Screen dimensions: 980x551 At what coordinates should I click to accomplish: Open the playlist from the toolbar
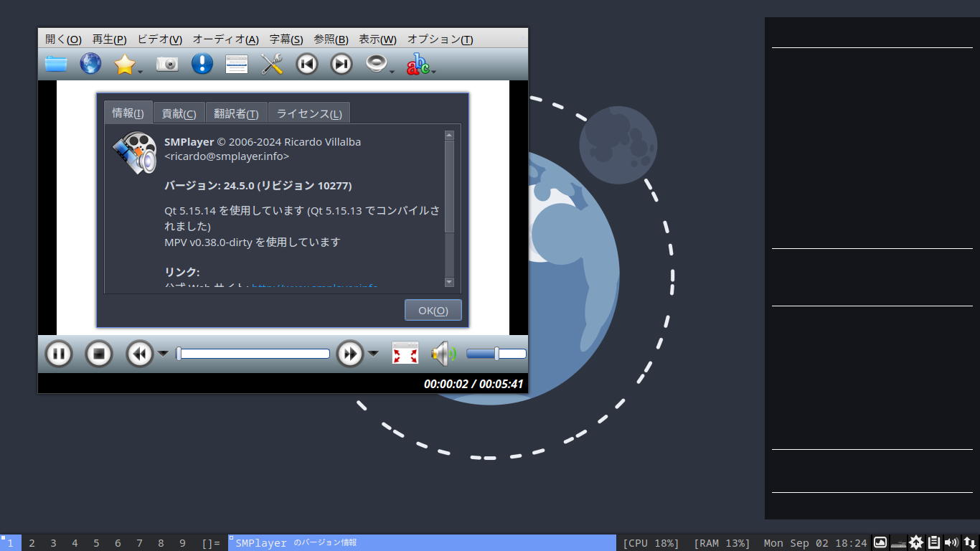tap(237, 64)
